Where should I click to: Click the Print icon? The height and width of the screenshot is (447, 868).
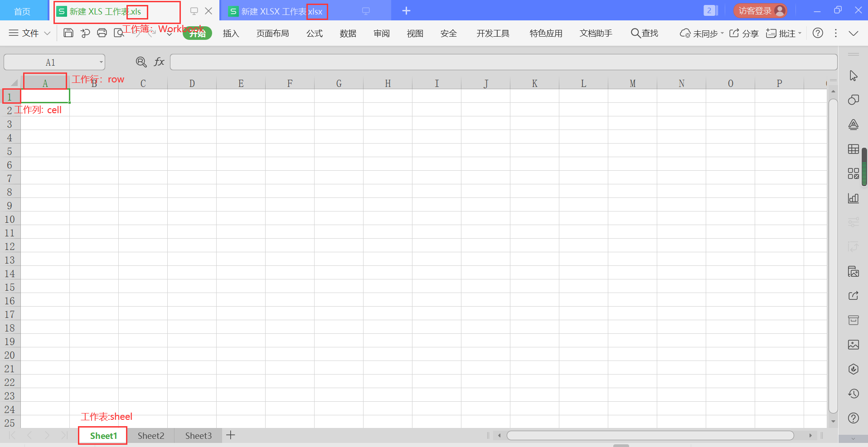point(102,33)
